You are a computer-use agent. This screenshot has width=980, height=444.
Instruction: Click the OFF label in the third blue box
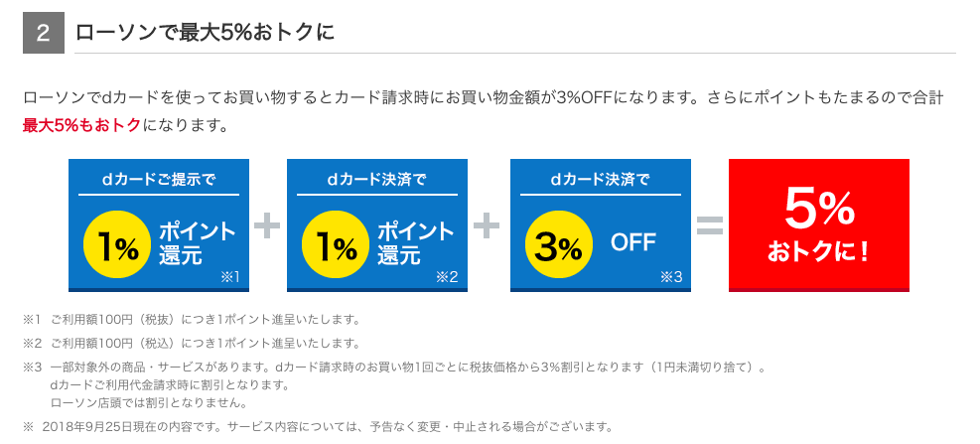[633, 242]
